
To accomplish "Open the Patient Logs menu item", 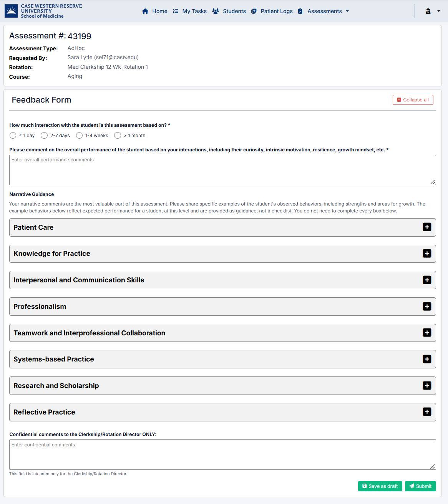I will (277, 11).
